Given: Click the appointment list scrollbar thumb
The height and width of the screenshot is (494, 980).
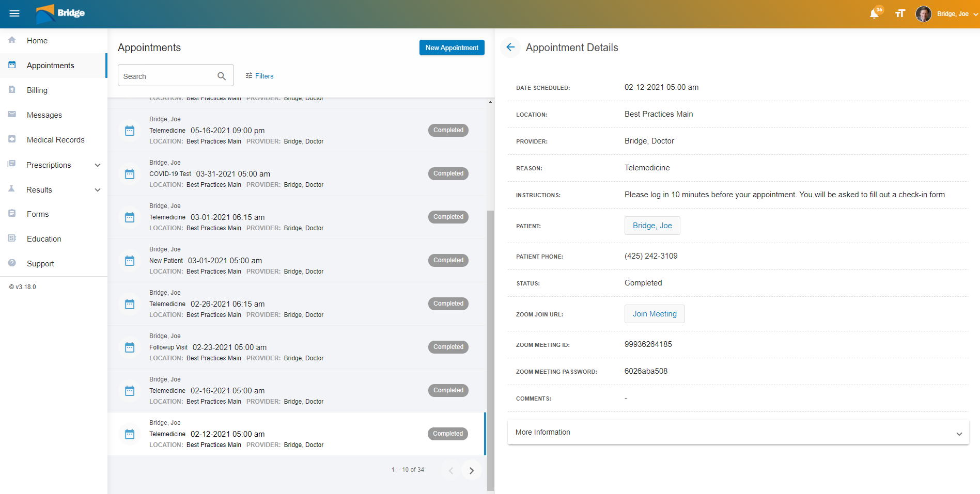Looking at the screenshot, I should [490, 350].
